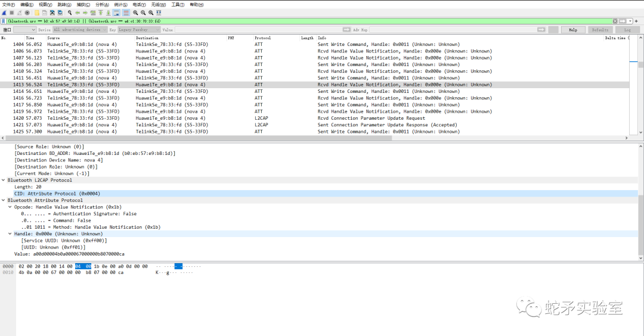Open the All advertising devices dropdown
This screenshot has width=644, height=336.
click(x=80, y=30)
